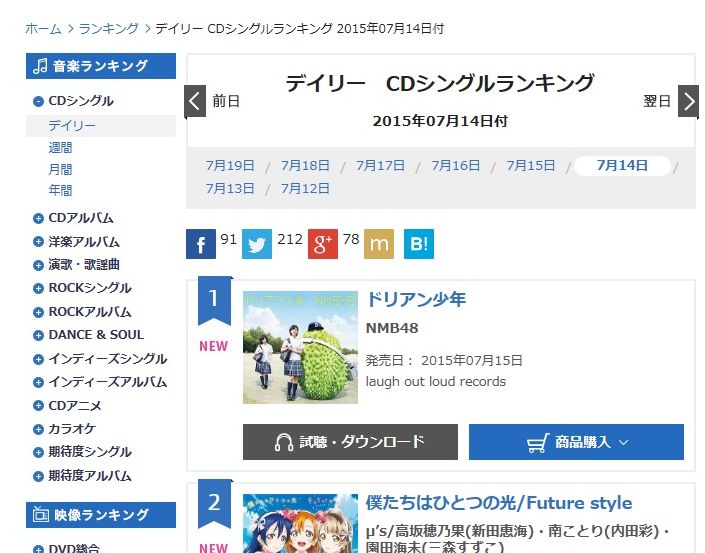Click 前日 previous day label

pos(226,101)
